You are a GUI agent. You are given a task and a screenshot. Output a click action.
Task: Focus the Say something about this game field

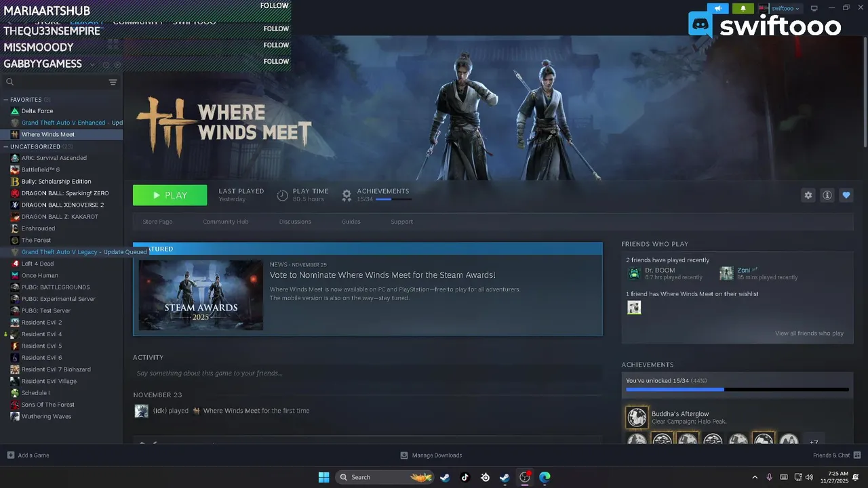click(368, 373)
